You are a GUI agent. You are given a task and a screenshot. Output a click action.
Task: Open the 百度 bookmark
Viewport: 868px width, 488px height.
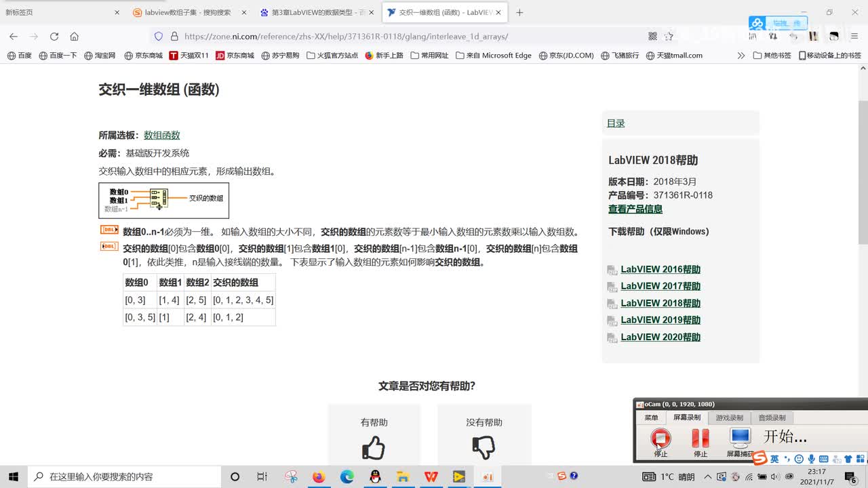coord(20,56)
